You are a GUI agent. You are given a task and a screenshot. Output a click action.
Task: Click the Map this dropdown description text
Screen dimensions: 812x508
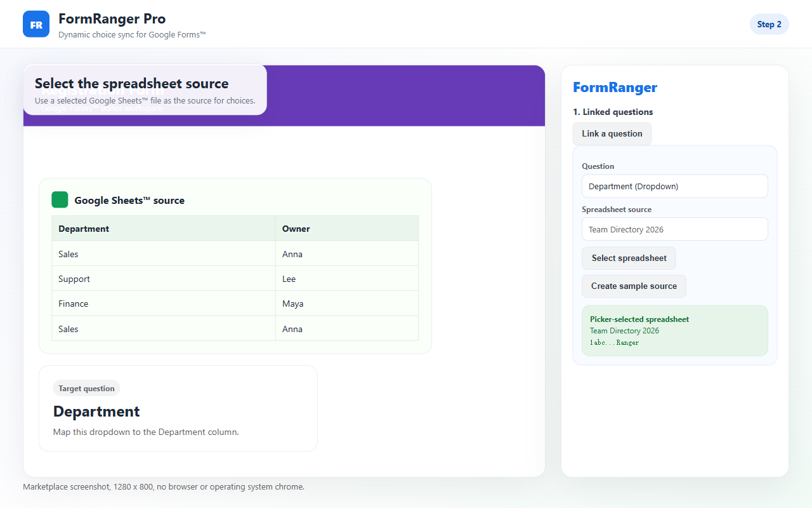point(146,432)
